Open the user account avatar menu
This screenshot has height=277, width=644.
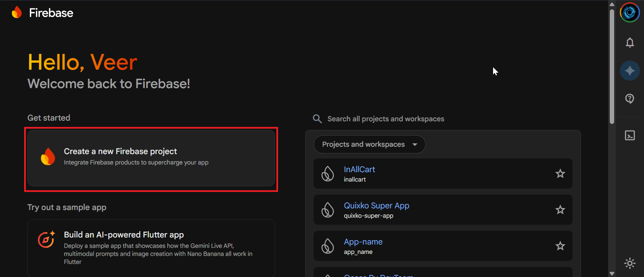[630, 12]
